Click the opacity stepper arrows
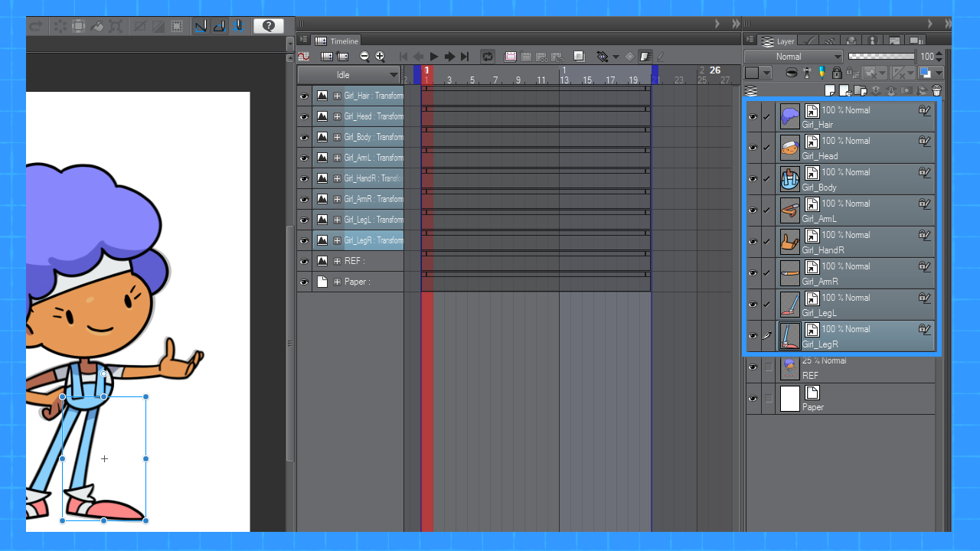 click(939, 57)
